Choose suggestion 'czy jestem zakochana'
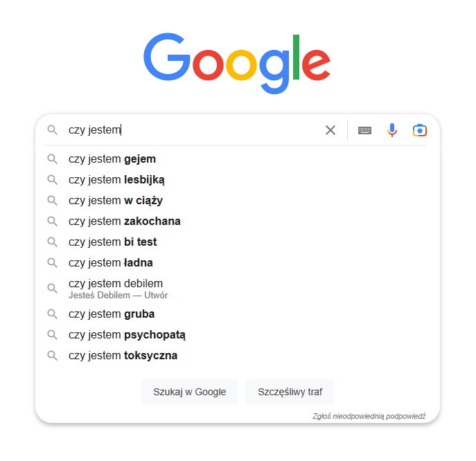Viewport: 476px width, 461px height. click(125, 222)
